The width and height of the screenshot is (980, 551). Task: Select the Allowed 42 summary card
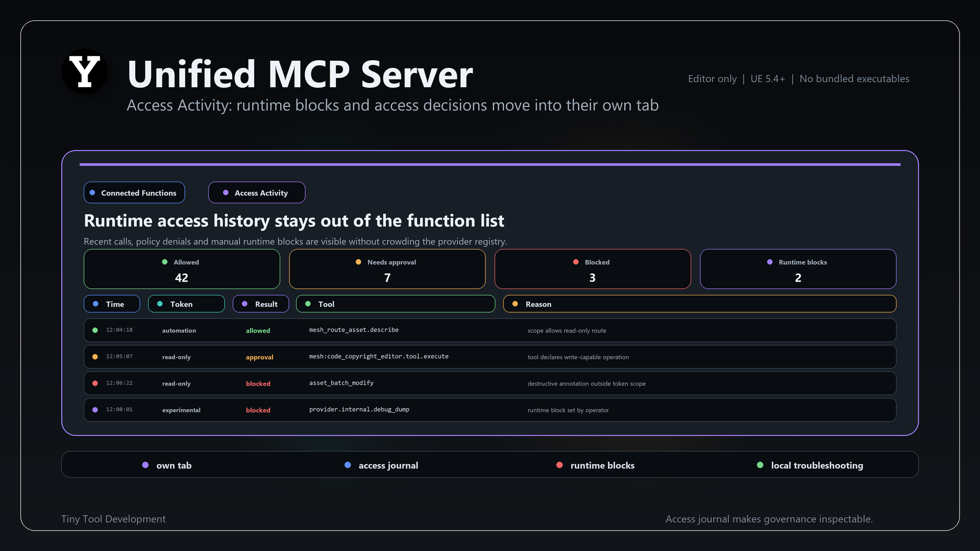point(182,269)
